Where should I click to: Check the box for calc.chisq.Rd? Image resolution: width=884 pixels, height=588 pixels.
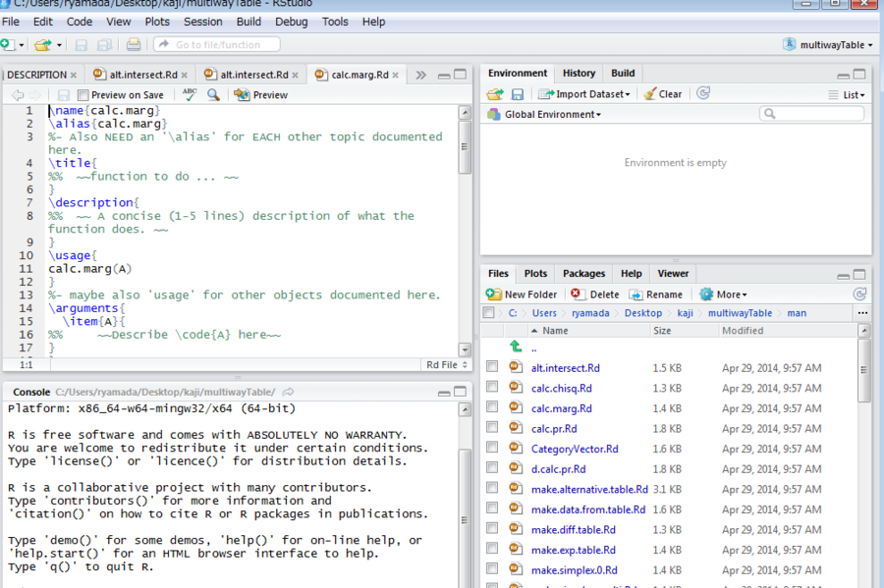pos(492,387)
